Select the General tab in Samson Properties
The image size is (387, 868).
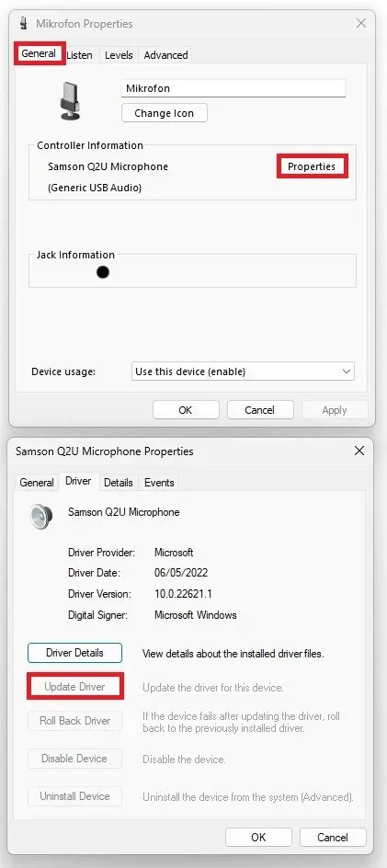pyautogui.click(x=37, y=482)
